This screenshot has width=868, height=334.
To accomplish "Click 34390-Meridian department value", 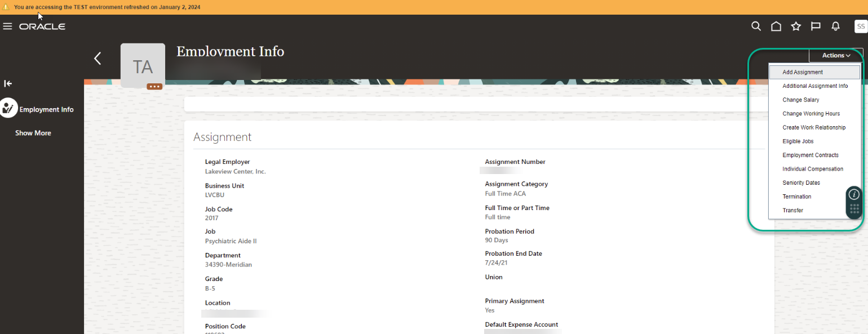I will [228, 264].
